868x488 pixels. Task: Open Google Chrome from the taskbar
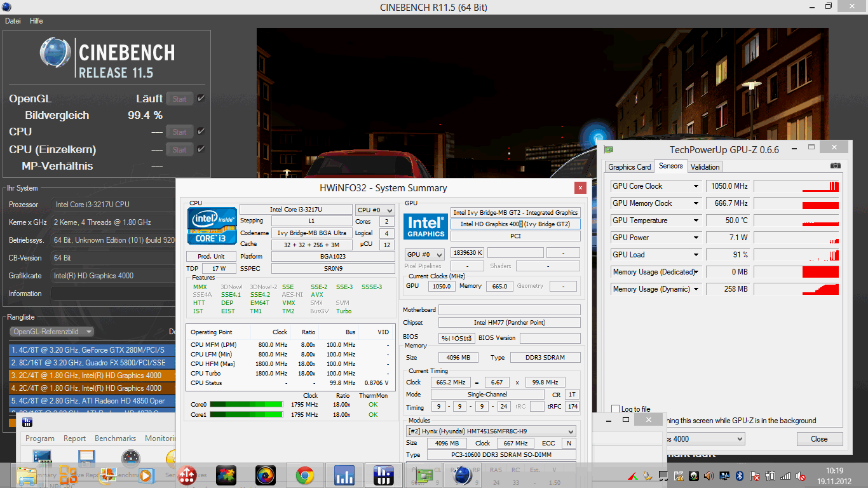[x=304, y=475]
